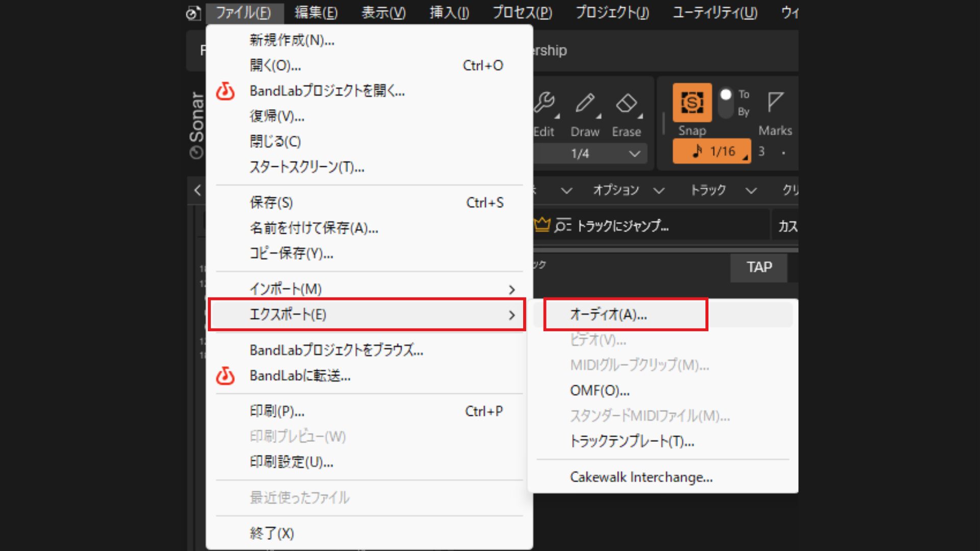Expand the オプション dropdown
The image size is (980, 551).
pos(617,190)
